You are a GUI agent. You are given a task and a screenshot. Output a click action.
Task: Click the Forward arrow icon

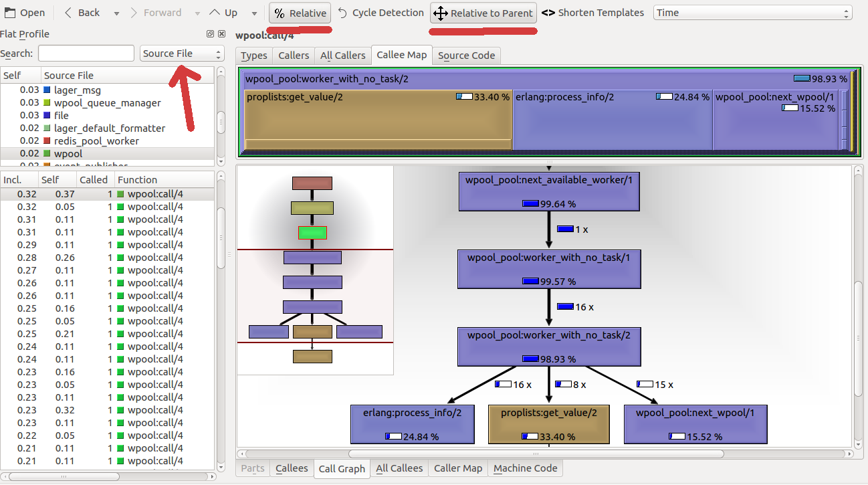pos(133,13)
